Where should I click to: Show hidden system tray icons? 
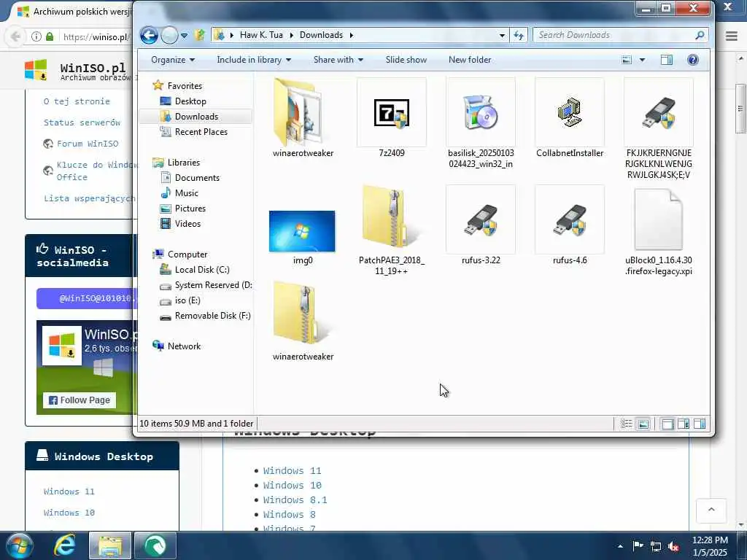[620, 546]
